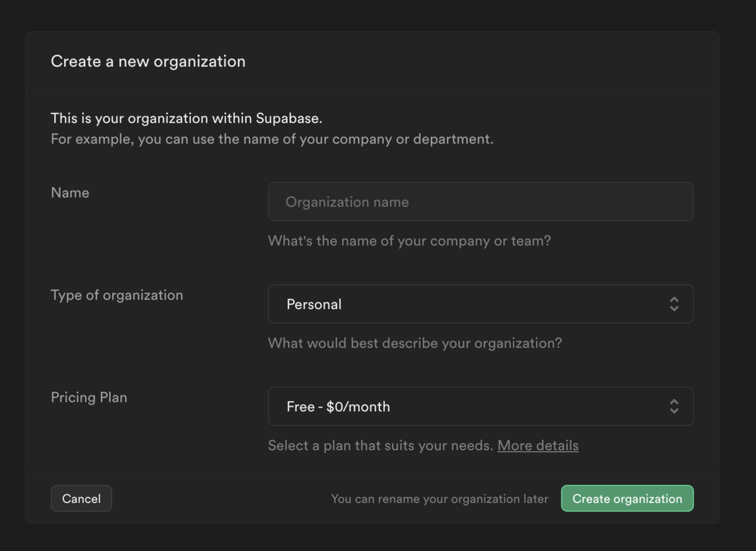Image resolution: width=756 pixels, height=551 pixels.
Task: Click into the Organization name field
Action: click(480, 202)
